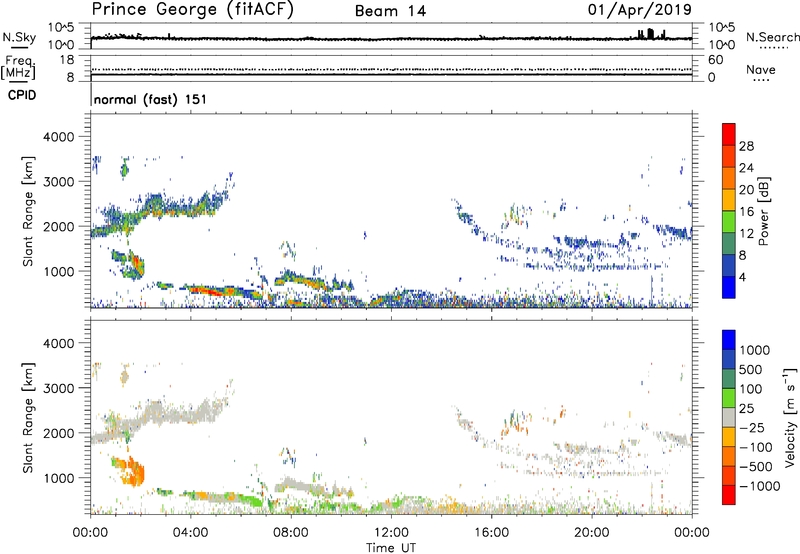Screen dimensions: 800x554
Task: Click the velocity color bar's red bottom segment
Action: tap(729, 495)
